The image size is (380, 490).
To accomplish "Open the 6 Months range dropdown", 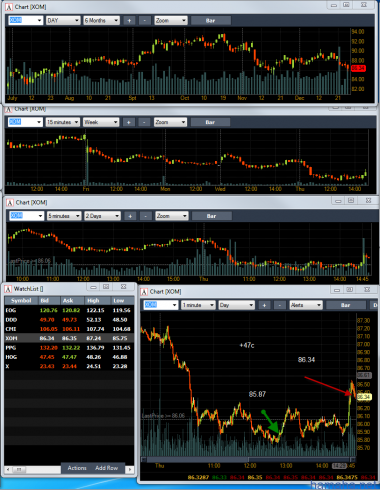I will click(101, 21).
